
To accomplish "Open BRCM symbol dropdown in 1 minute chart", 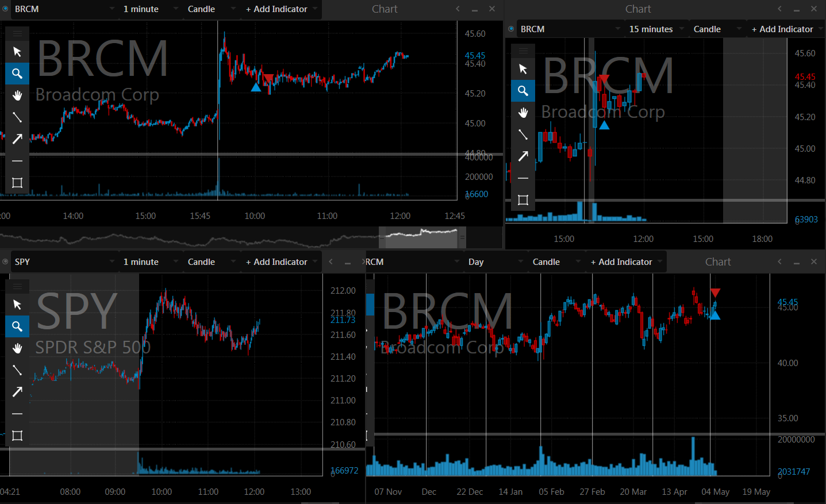I will [x=64, y=9].
